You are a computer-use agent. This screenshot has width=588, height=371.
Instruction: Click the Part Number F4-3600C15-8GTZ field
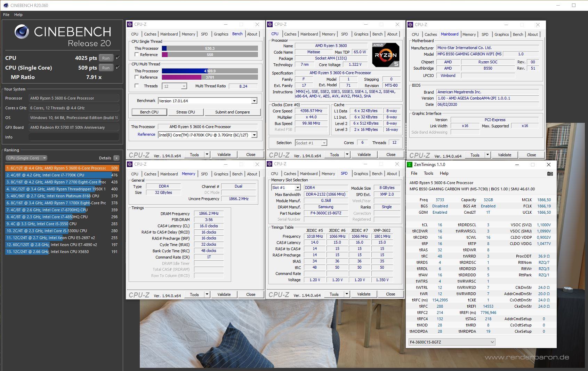[x=326, y=213]
